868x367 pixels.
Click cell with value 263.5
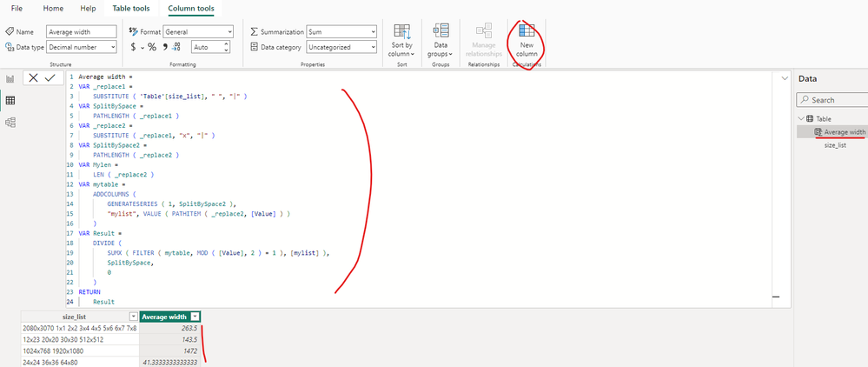pyautogui.click(x=170, y=328)
